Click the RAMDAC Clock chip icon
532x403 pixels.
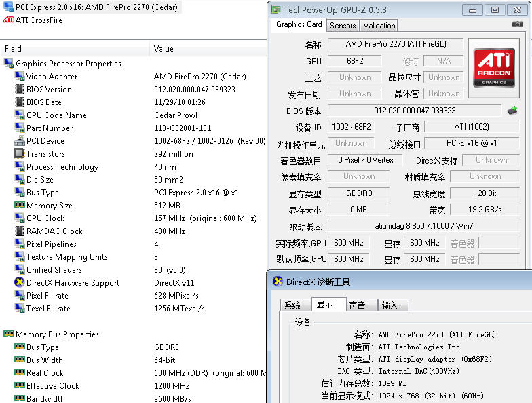pos(20,231)
